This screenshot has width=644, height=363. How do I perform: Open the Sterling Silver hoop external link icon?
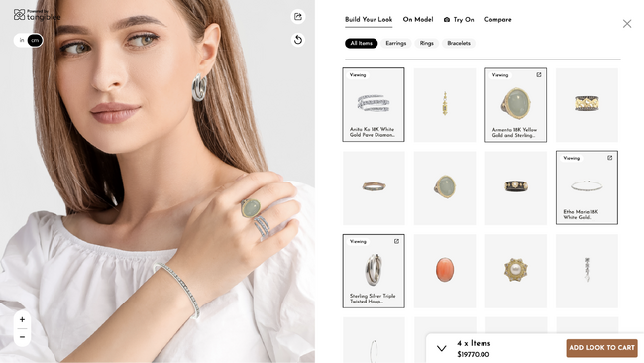tap(396, 241)
